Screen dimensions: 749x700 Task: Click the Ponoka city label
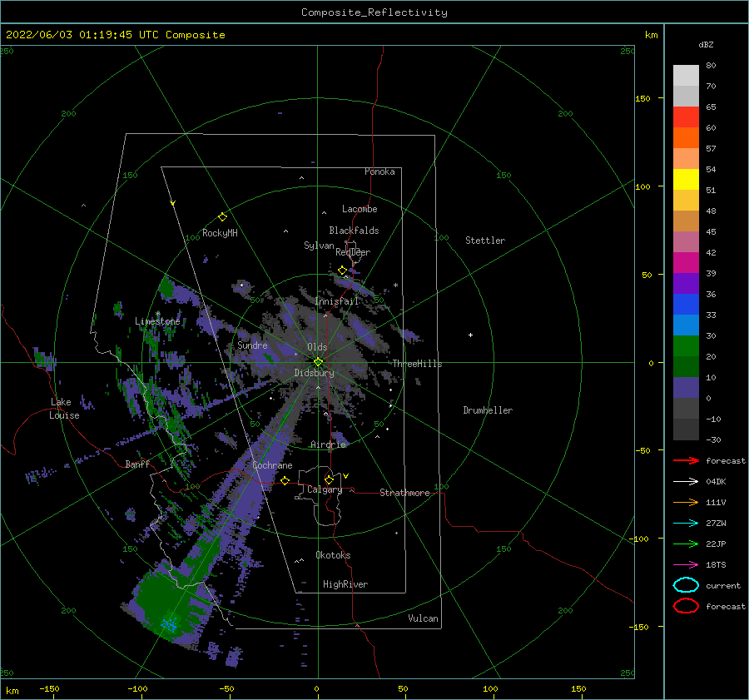click(379, 171)
